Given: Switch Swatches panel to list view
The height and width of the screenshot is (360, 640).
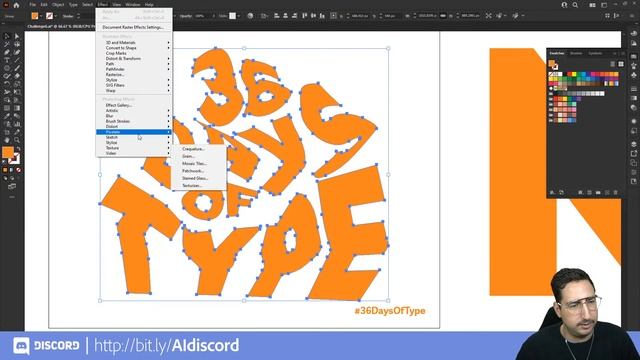Looking at the screenshot, I should [x=613, y=64].
